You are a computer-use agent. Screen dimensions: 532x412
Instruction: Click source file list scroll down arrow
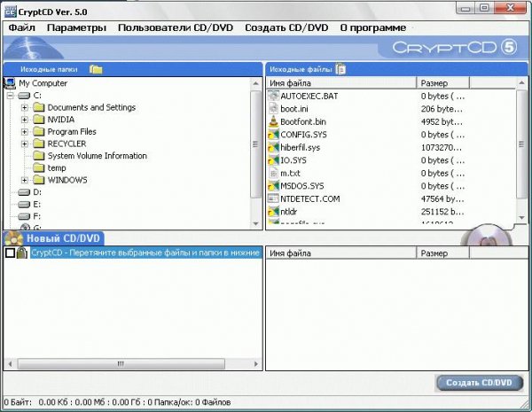pos(522,217)
